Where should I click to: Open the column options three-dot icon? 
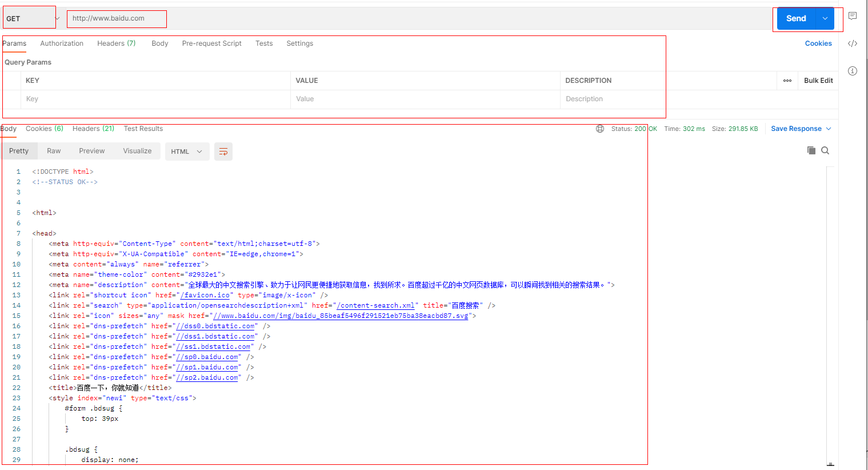[787, 81]
